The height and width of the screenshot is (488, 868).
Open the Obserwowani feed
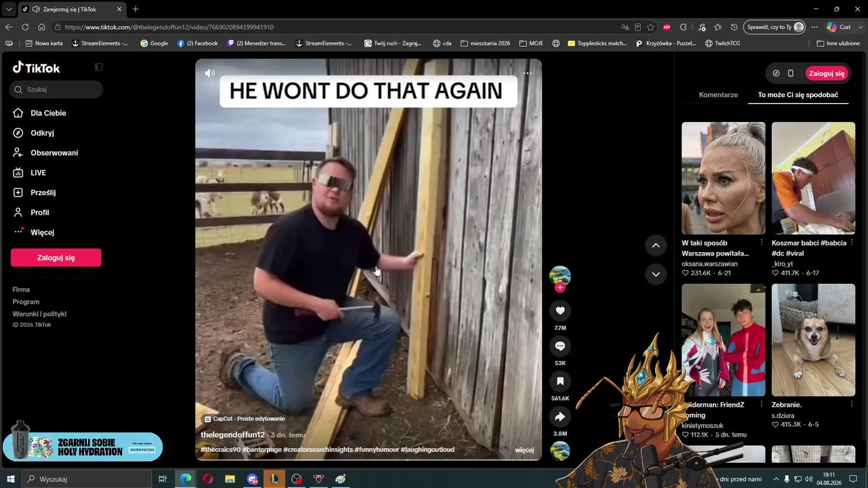pyautogui.click(x=56, y=152)
